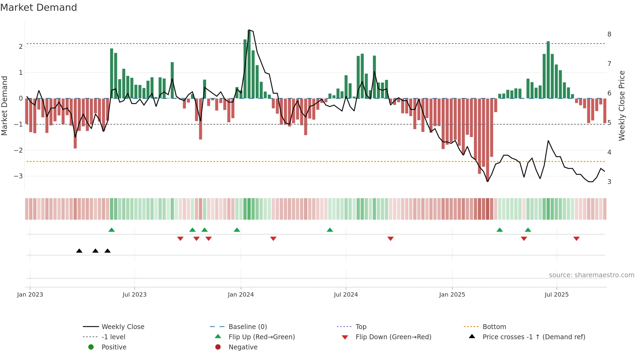Screen dimensions: 644x362
Task: Click the Weekly Close legend line sample
Action: tap(91, 327)
